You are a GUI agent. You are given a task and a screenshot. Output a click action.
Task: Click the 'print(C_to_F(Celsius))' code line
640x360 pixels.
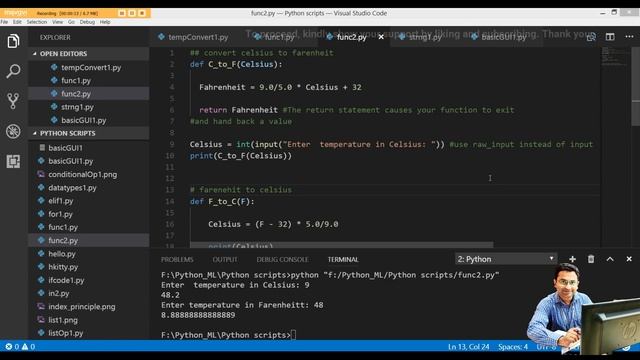(240, 156)
